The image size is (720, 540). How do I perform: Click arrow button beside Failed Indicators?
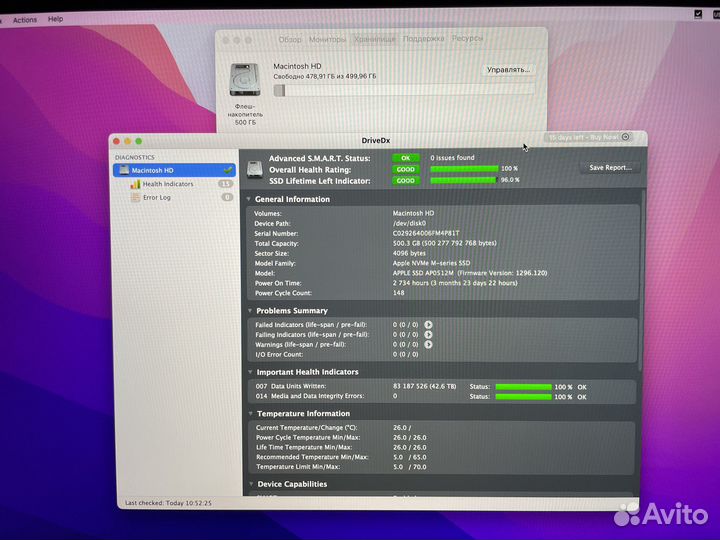tap(428, 325)
